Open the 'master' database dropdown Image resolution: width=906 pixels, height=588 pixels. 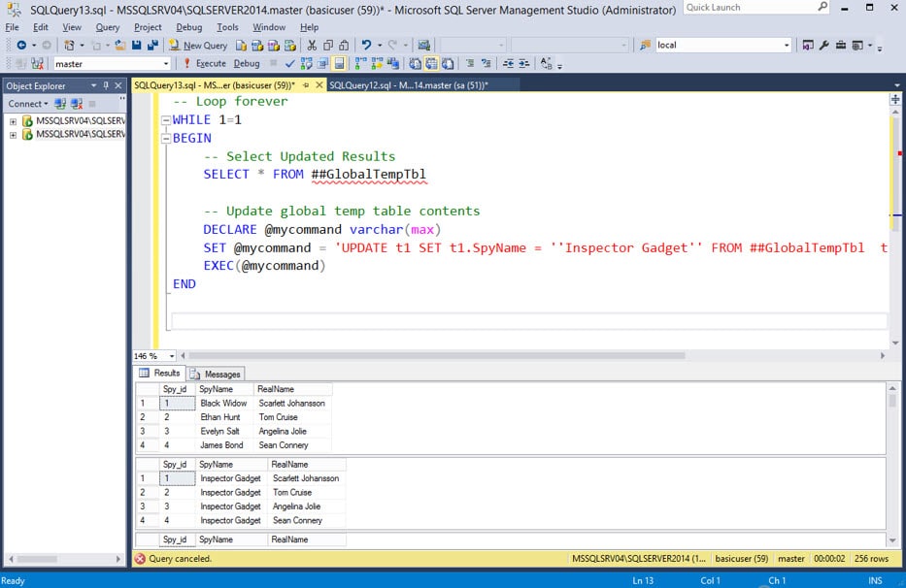point(166,63)
